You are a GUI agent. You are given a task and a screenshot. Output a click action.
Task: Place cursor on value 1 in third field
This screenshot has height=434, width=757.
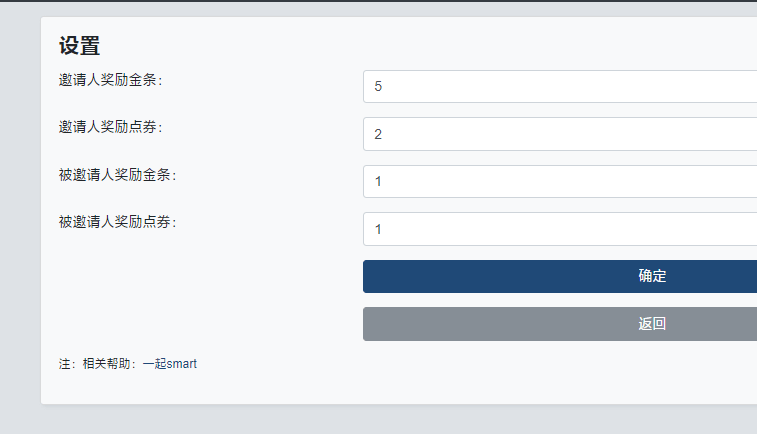[x=378, y=182]
